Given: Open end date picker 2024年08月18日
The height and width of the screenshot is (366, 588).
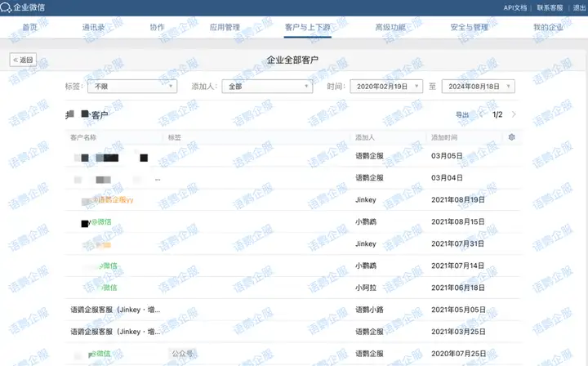Looking at the screenshot, I should [478, 86].
